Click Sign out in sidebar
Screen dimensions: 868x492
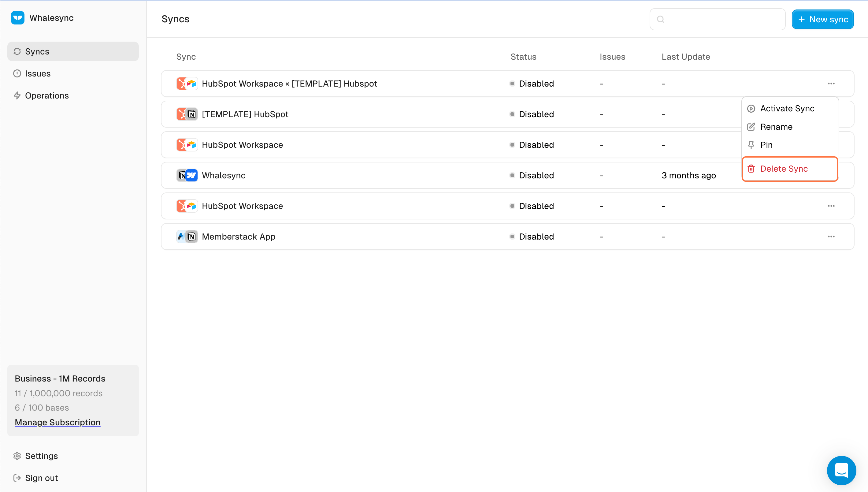tap(41, 478)
